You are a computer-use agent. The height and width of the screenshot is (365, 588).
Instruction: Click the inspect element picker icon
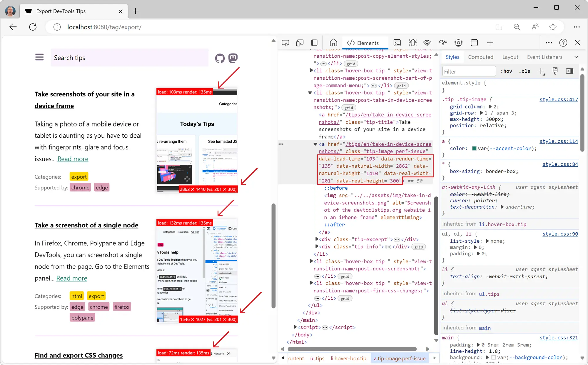(285, 43)
